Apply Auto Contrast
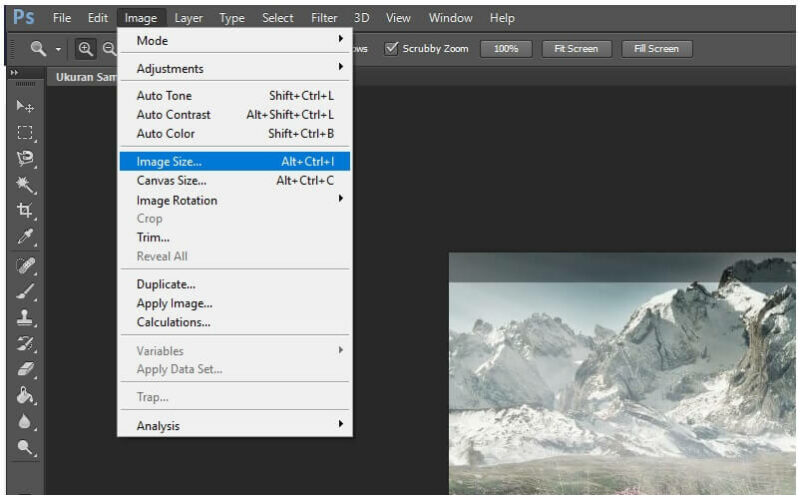Image resolution: width=800 pixels, height=500 pixels. click(235, 114)
